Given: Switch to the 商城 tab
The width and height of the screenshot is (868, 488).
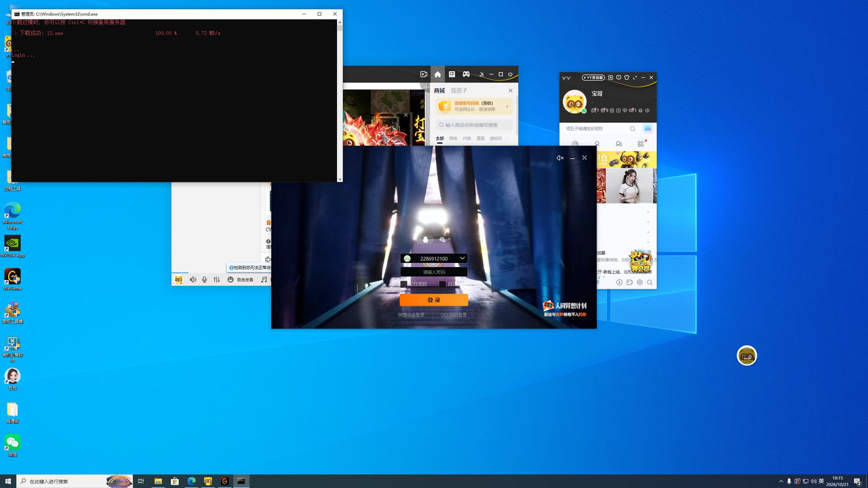Looking at the screenshot, I should (439, 90).
